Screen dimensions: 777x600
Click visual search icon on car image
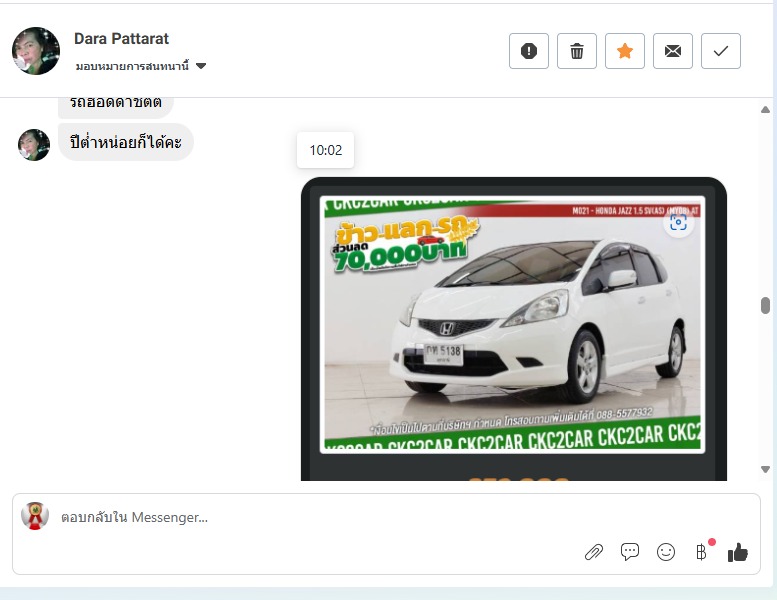pyautogui.click(x=679, y=222)
